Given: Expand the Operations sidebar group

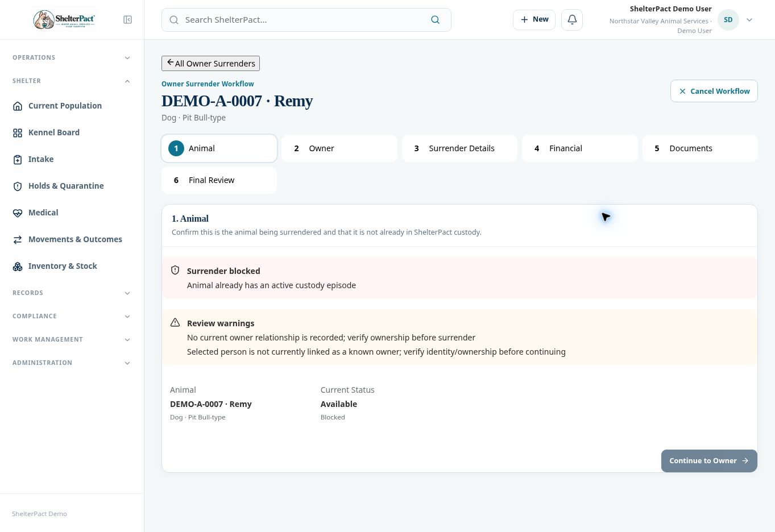Looking at the screenshot, I should [x=72, y=57].
